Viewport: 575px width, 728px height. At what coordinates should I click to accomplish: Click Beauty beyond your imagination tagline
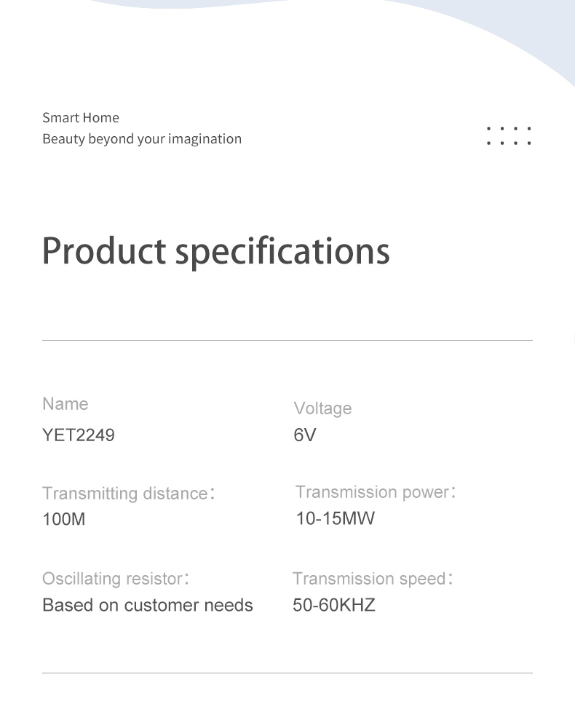tap(142, 139)
